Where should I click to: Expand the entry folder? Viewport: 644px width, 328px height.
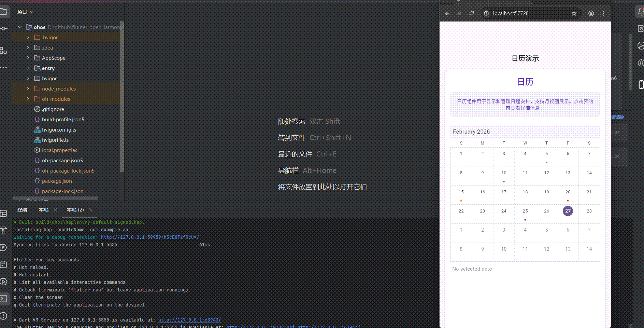tap(28, 68)
